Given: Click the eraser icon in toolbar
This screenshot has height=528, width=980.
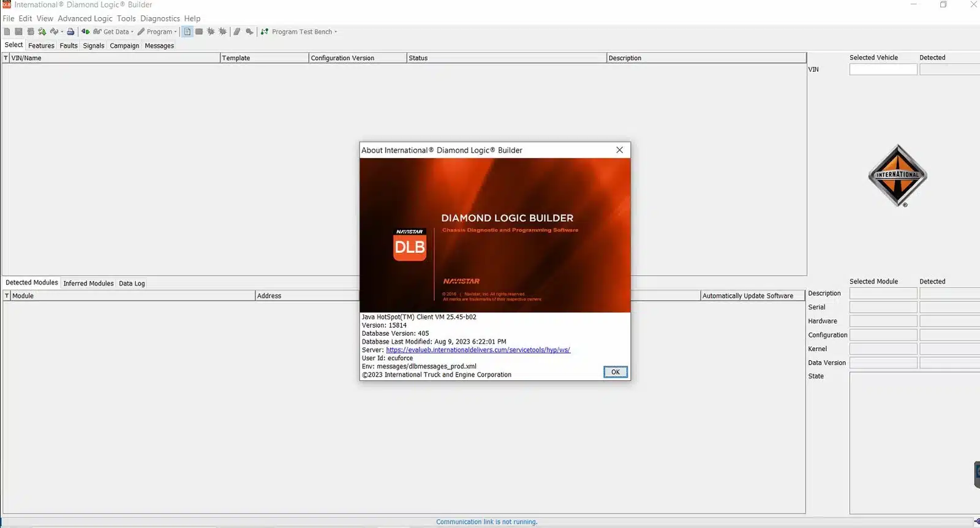Looking at the screenshot, I should coord(236,32).
